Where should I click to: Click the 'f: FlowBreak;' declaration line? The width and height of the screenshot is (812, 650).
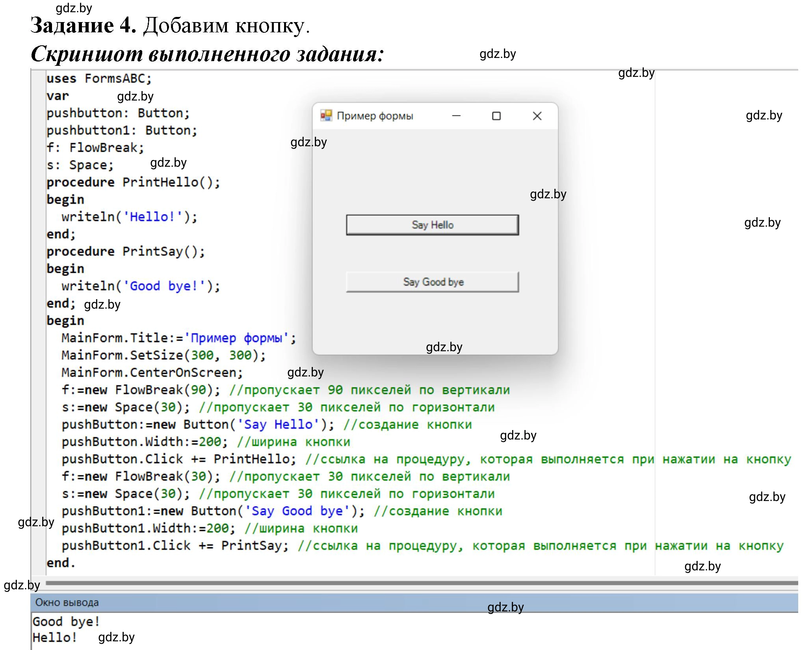(x=95, y=148)
